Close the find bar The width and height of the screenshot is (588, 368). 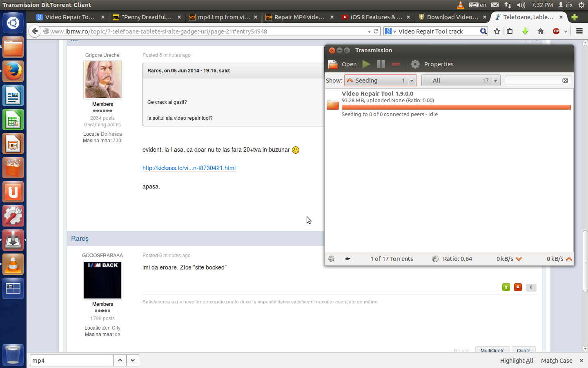click(581, 361)
